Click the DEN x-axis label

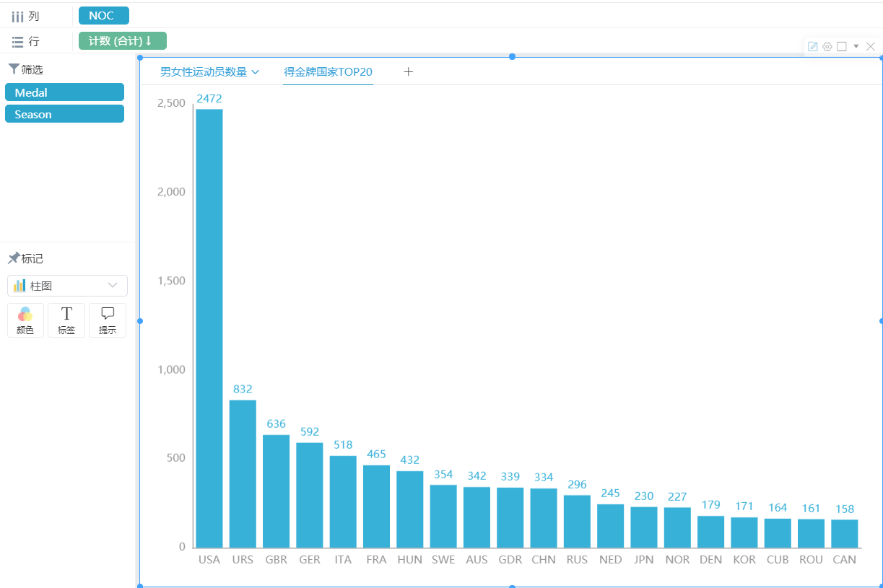[710, 560]
